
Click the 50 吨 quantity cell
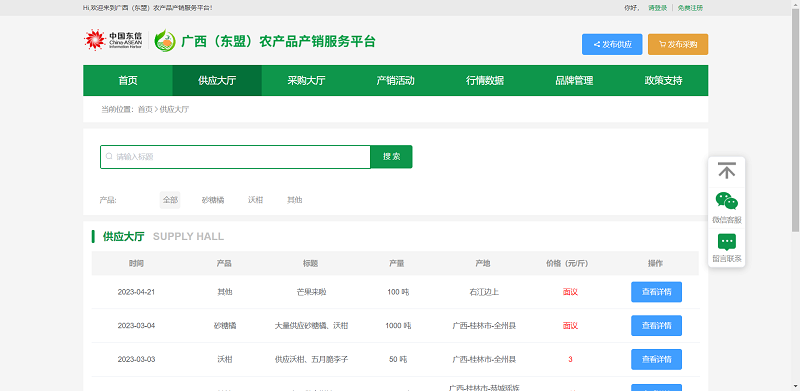398,359
